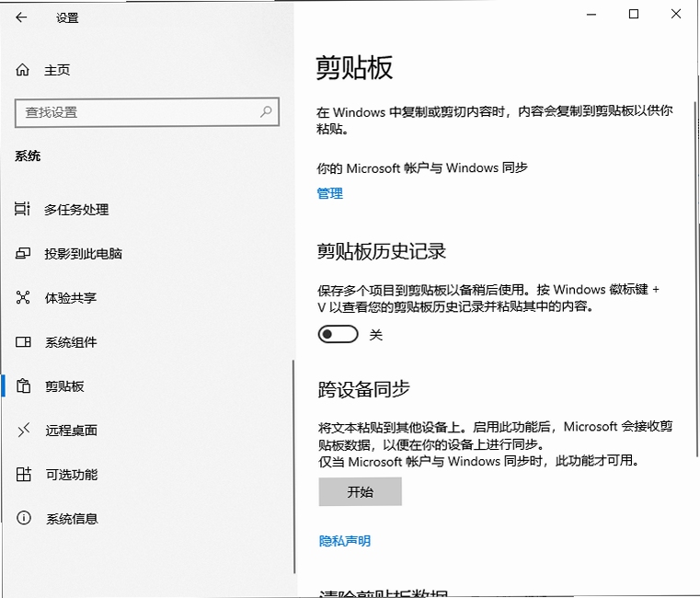Image resolution: width=700 pixels, height=598 pixels.
Task: Select the 多任务处理 multitasking icon
Action: pyautogui.click(x=22, y=209)
